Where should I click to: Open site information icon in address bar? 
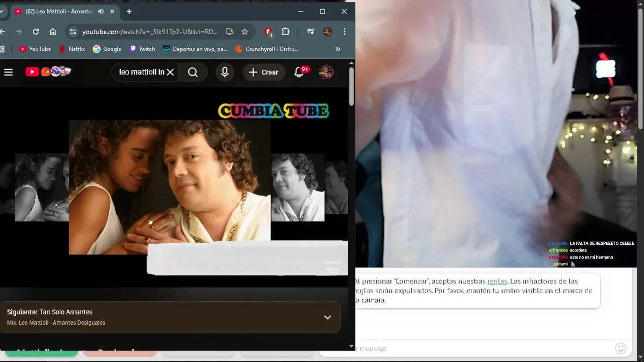[x=73, y=32]
